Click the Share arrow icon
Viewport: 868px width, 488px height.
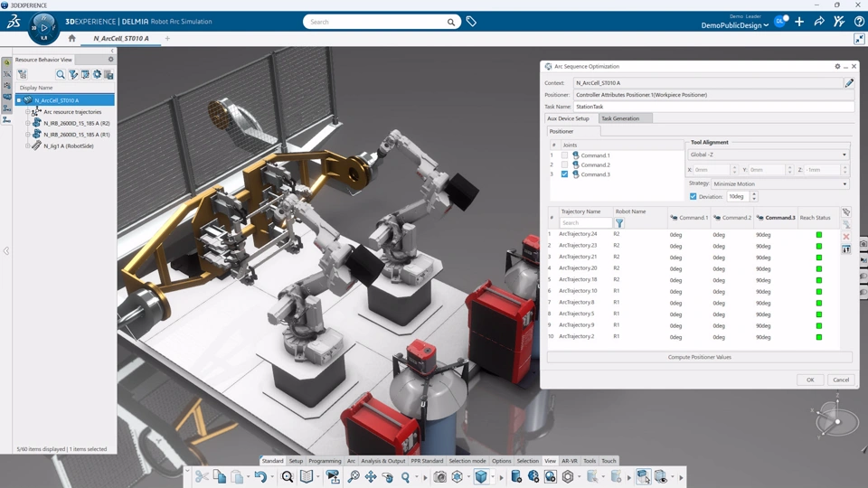819,22
